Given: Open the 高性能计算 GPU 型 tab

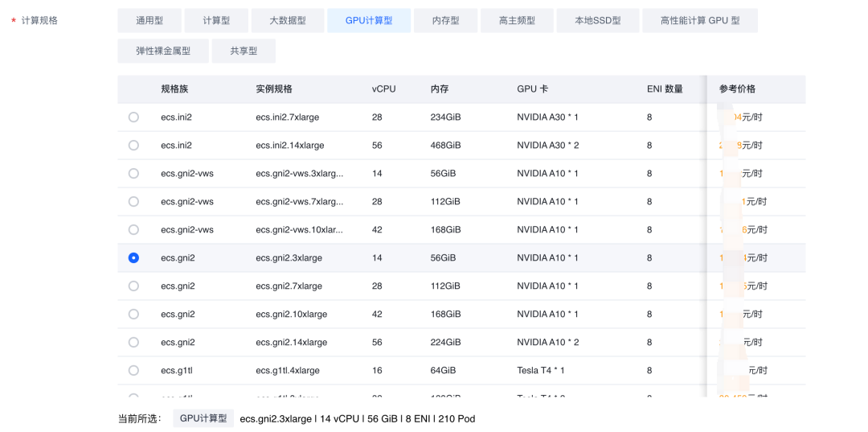Looking at the screenshot, I should click(699, 21).
